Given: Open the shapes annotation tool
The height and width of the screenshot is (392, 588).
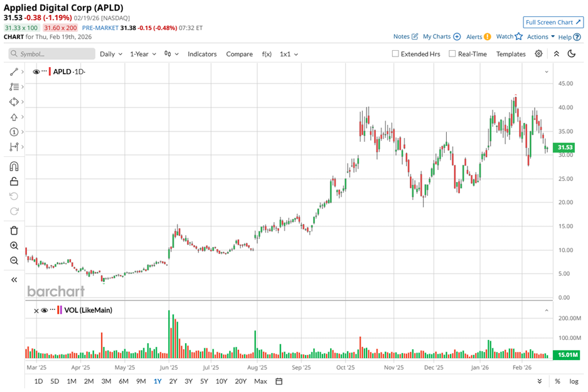Looking at the screenshot, I should pos(14,101).
